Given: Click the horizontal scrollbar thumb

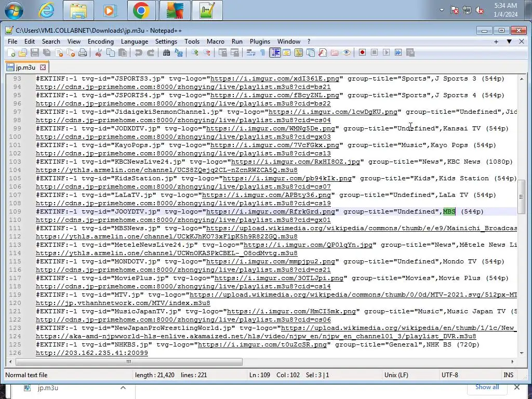Looking at the screenshot, I should (129, 362).
